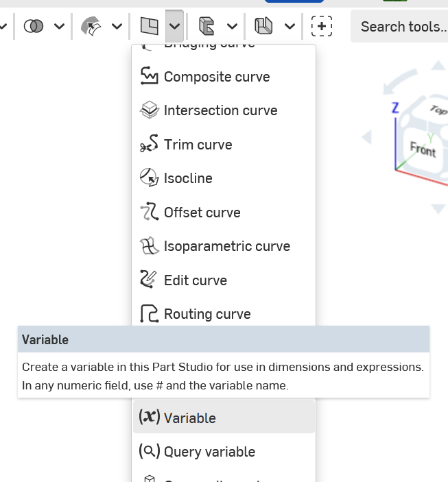Click the Select other plus icon
This screenshot has width=448, height=482.
click(322, 26)
